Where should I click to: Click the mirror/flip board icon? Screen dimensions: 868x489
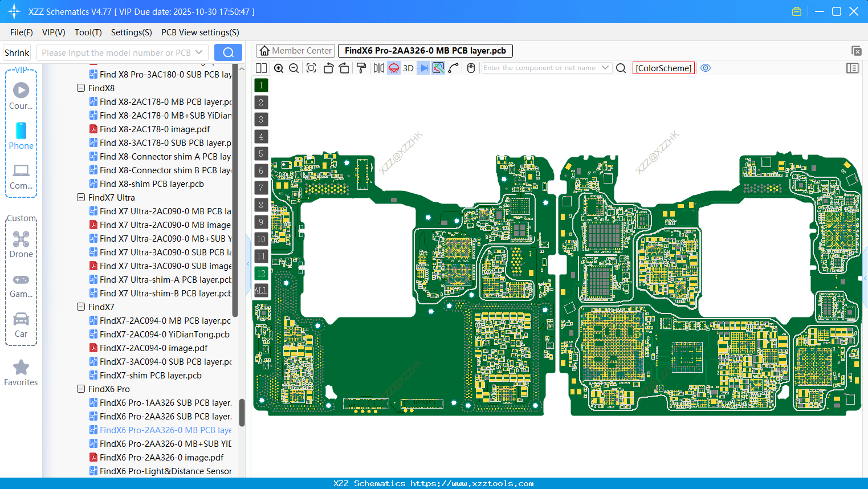pyautogui.click(x=378, y=68)
